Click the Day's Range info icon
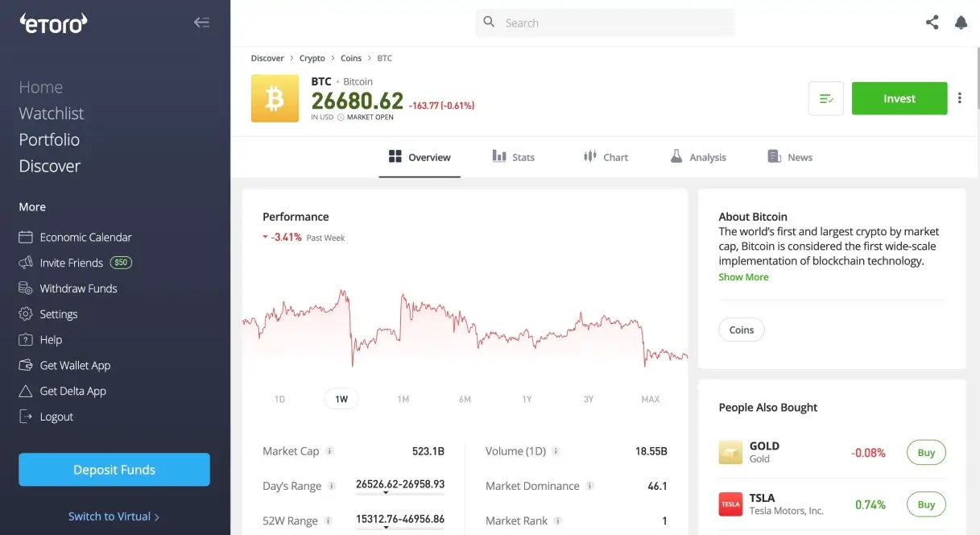The image size is (980, 535). 332,486
